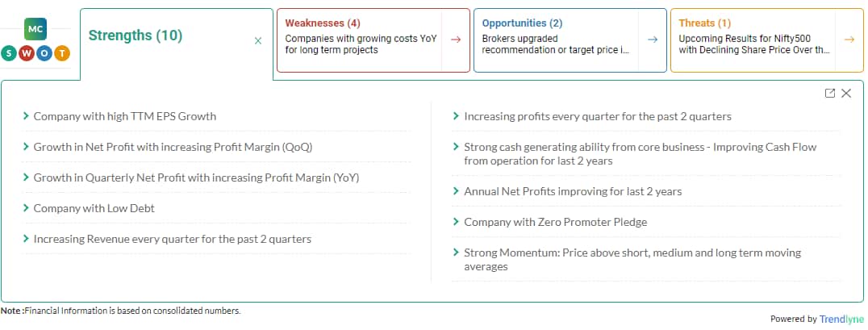Open 'Annual Net Profits improving for last 2 years'
The image size is (868, 330).
click(573, 191)
